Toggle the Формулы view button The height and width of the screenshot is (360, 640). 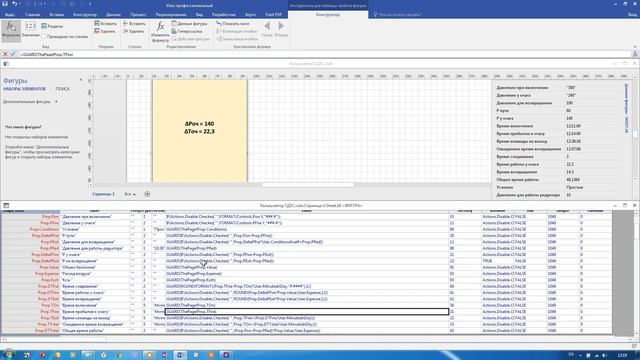pyautogui.click(x=11, y=30)
